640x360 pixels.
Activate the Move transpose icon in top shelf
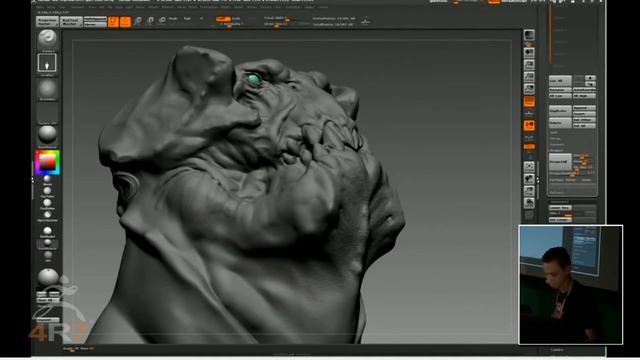click(x=138, y=21)
